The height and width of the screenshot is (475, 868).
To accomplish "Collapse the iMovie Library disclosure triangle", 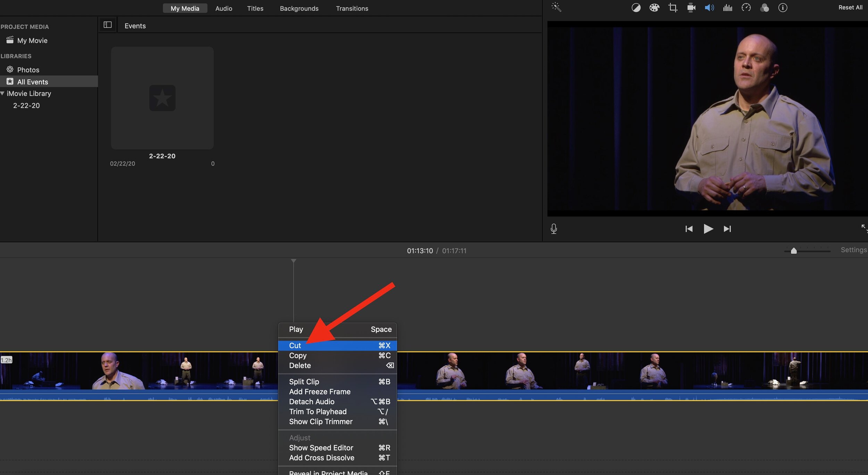I will 2,93.
